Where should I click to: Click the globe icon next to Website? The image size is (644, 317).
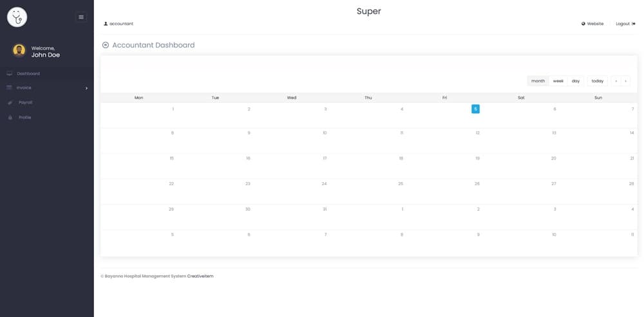[583, 24]
